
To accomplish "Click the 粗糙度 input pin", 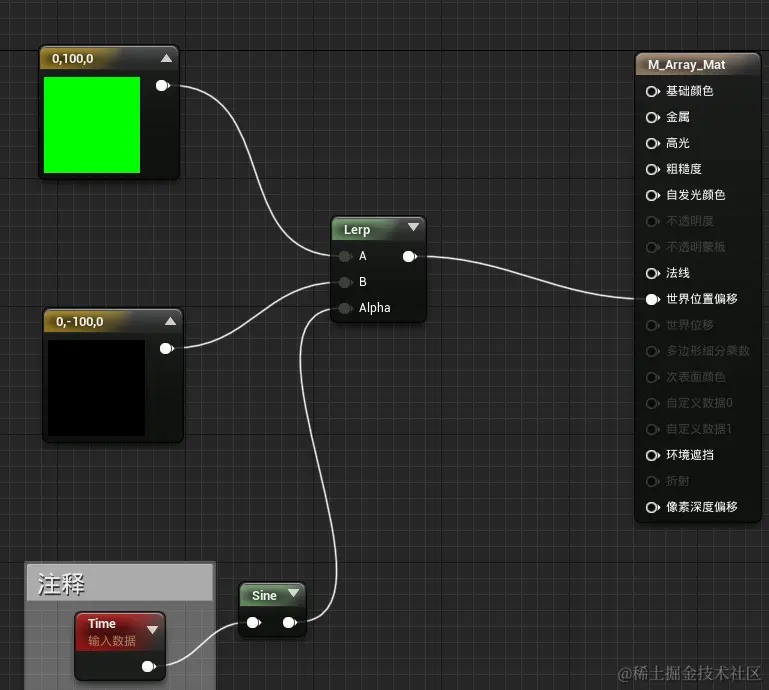I will (653, 169).
